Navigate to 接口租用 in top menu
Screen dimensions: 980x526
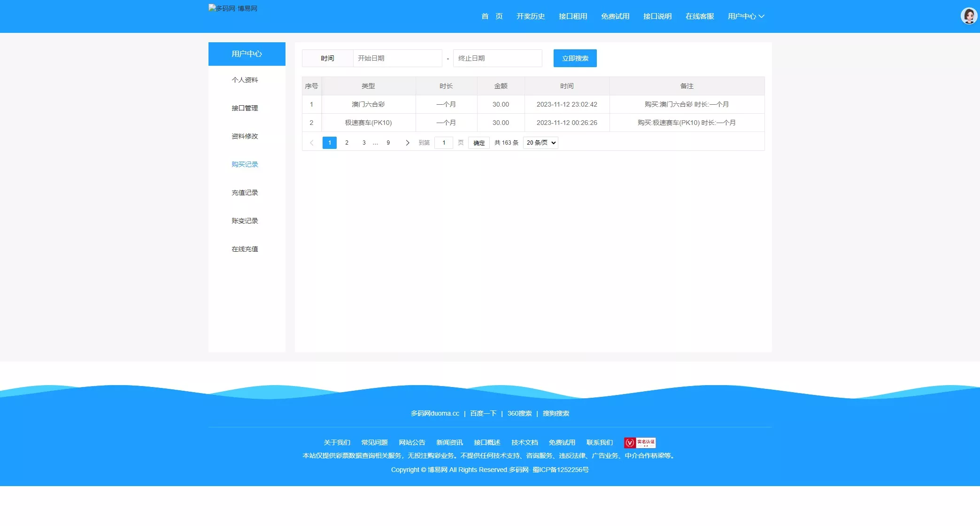tap(572, 16)
